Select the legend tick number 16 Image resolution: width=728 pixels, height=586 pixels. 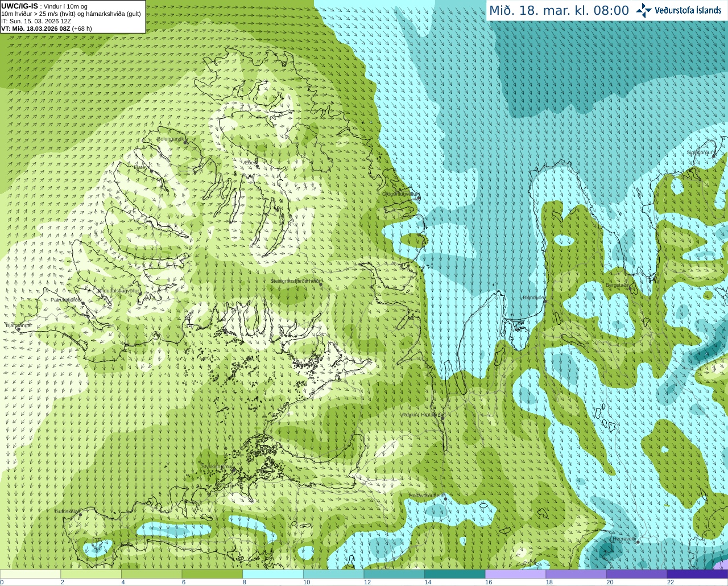[488, 582]
